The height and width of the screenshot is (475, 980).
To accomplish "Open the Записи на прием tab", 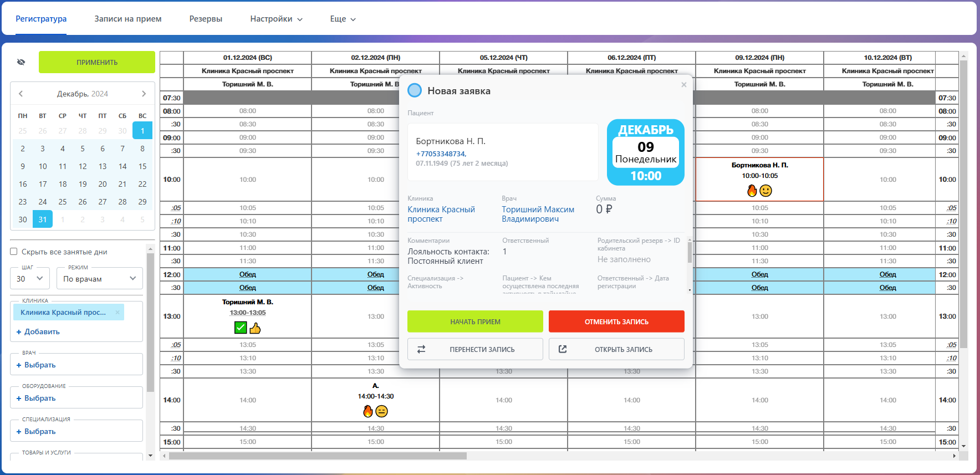I will 128,19.
